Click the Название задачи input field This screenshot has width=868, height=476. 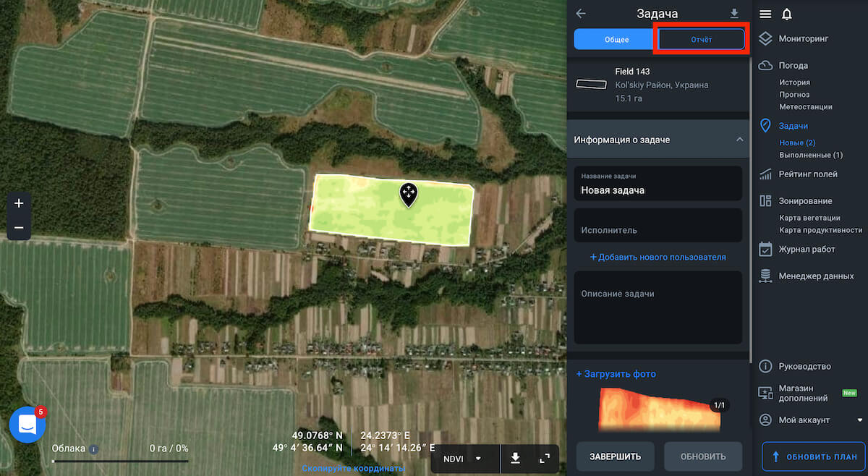(x=658, y=190)
